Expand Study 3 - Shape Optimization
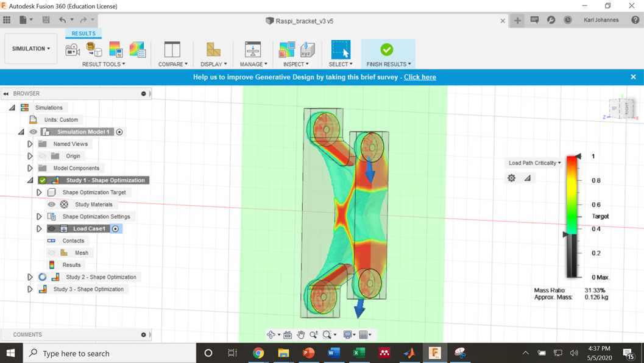Viewport: 644px width, 363px height. (x=30, y=289)
